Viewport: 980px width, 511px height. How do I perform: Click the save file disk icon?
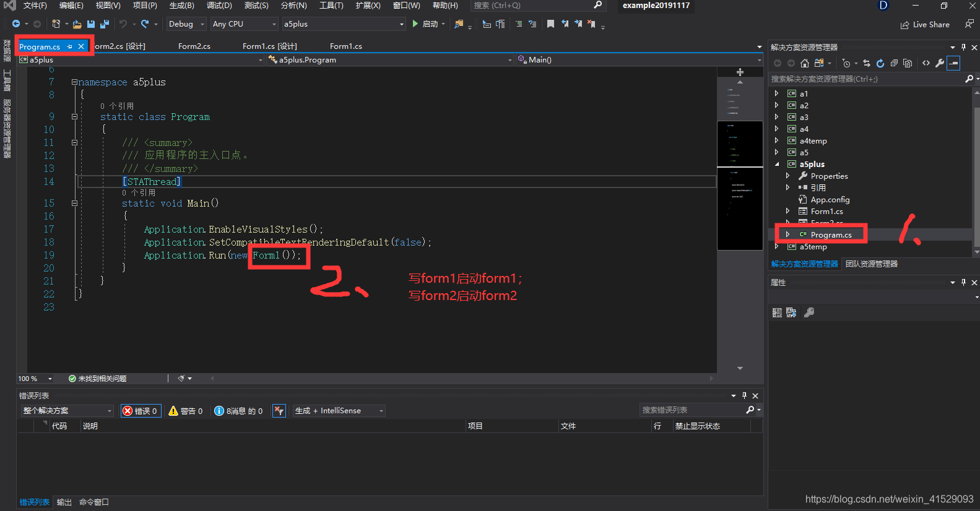click(91, 24)
